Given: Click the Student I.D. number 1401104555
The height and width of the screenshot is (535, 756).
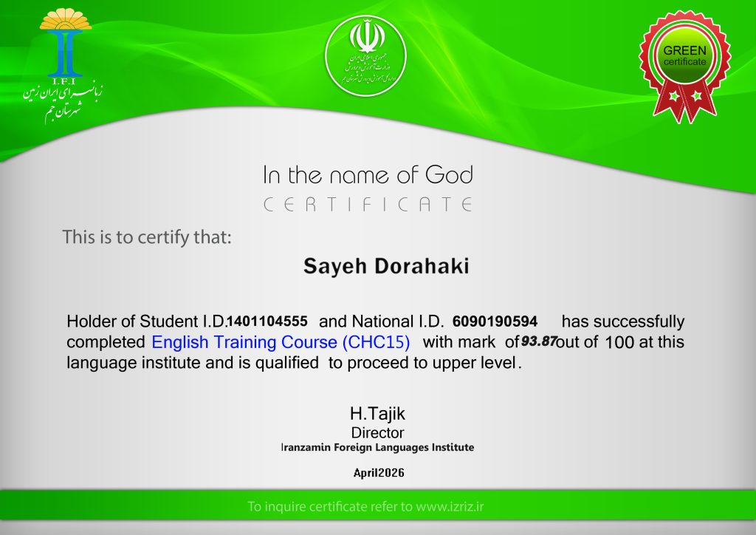Looking at the screenshot, I should coord(267,321).
